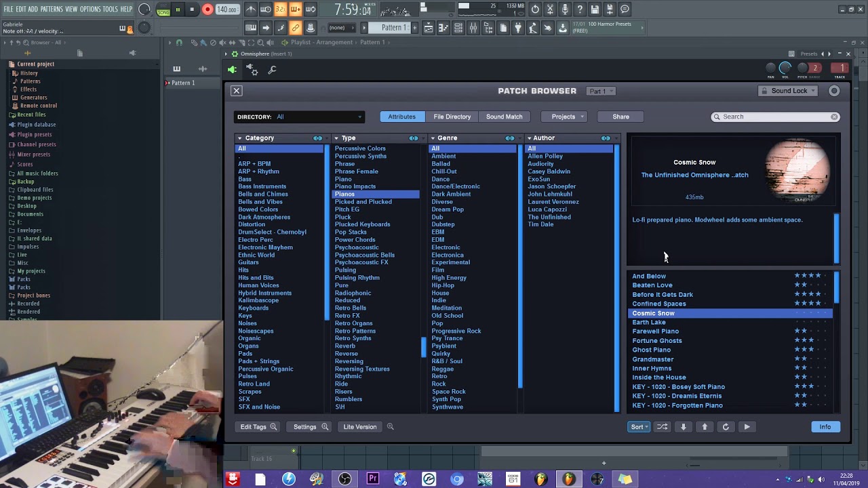Step to the previous patch with up arrow
This screenshot has height=488, width=868.
point(705,427)
